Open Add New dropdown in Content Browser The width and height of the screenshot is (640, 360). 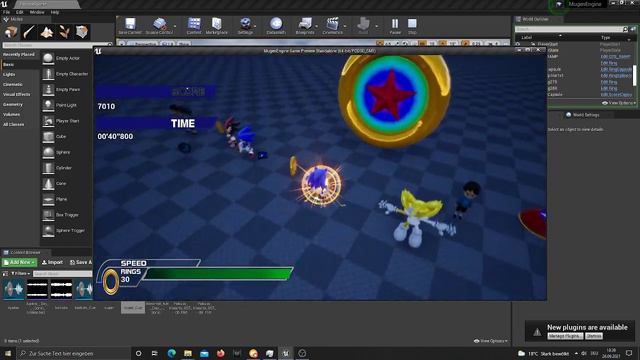[19, 262]
